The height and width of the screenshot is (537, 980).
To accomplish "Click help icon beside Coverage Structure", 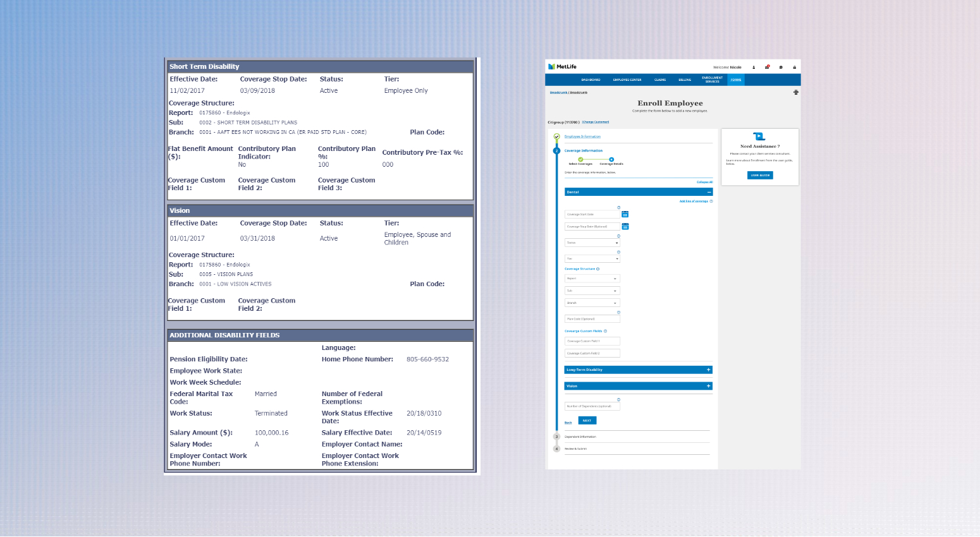I will 598,269.
